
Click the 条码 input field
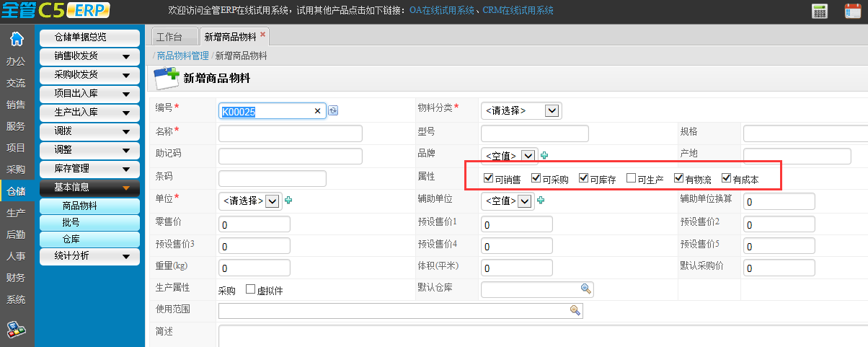tap(273, 178)
